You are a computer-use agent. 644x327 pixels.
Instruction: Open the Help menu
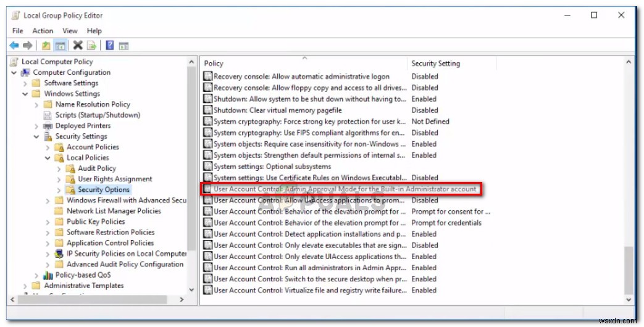click(x=94, y=31)
